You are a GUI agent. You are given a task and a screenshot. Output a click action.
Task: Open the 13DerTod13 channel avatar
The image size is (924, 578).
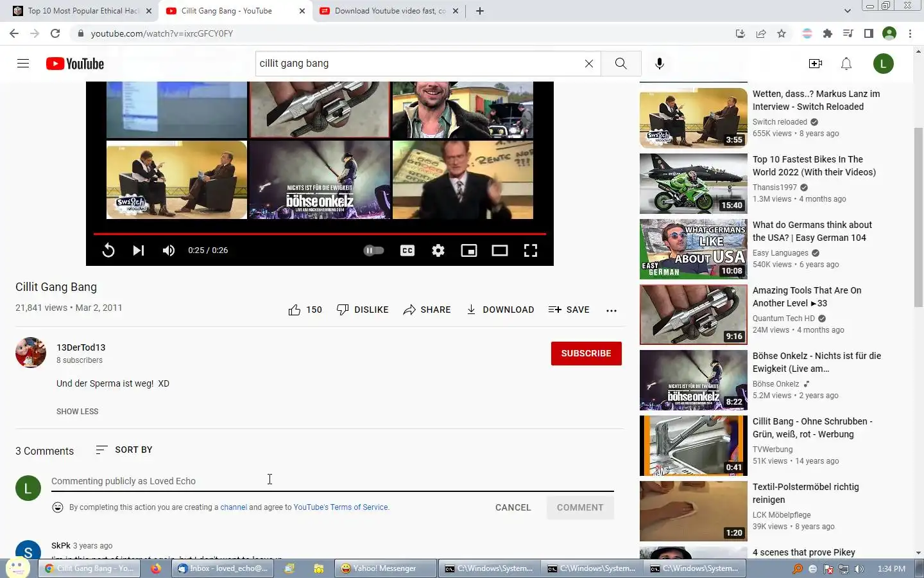(31, 353)
